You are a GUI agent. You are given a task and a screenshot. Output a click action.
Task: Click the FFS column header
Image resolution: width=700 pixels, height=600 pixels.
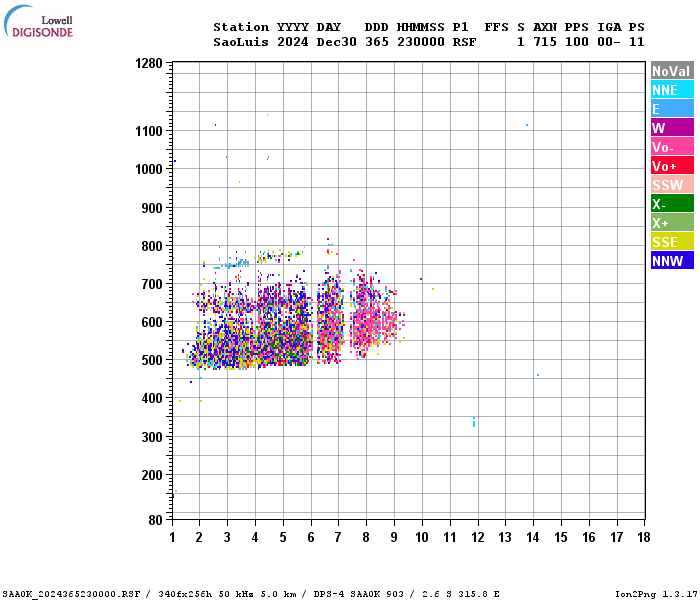coord(496,27)
